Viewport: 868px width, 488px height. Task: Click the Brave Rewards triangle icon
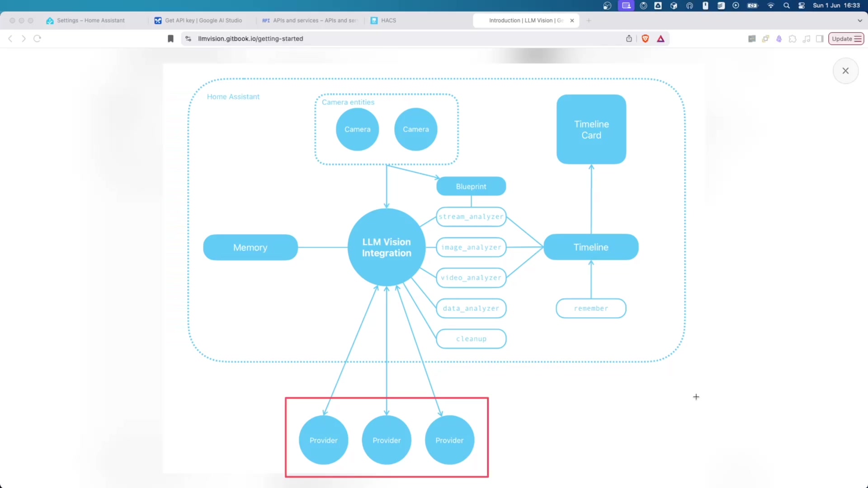660,39
